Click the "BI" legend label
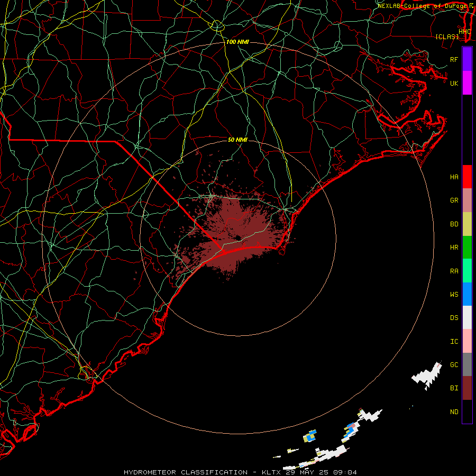This screenshot has height=476, width=476. 454,388
